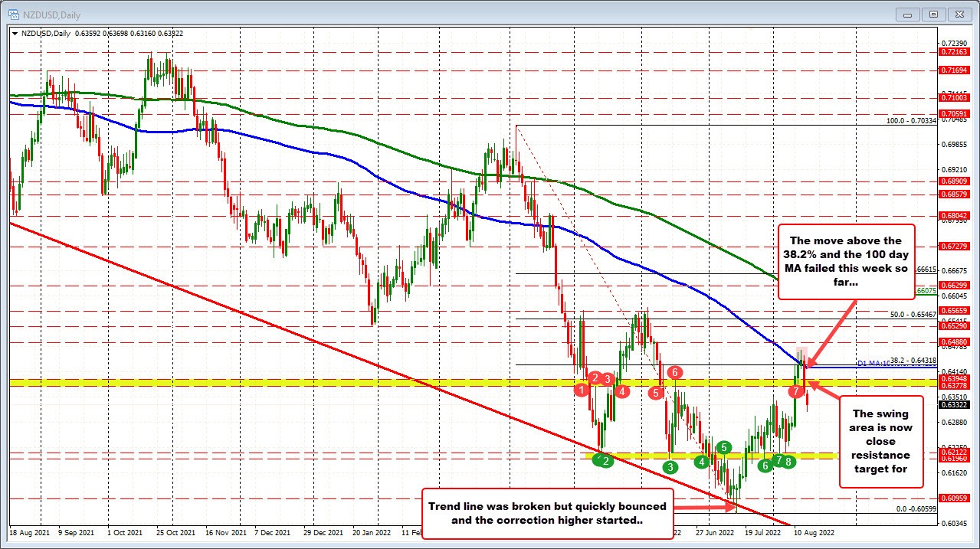The image size is (980, 549).
Task: Click the green 0.66075 moving average value
Action: pyautogui.click(x=928, y=291)
